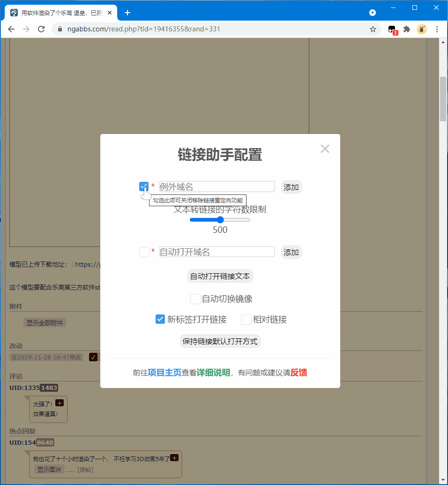Reload the current page
The image size is (448, 485).
(41, 29)
